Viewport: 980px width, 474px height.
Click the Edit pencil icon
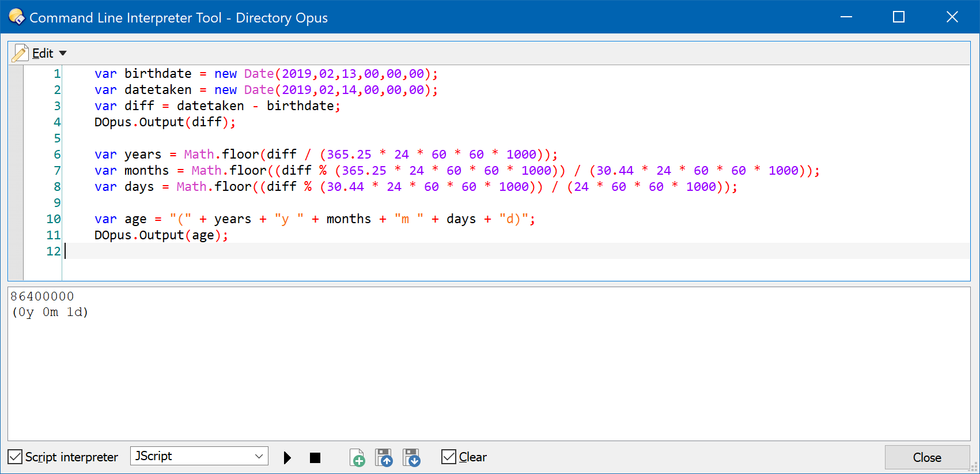[20, 53]
